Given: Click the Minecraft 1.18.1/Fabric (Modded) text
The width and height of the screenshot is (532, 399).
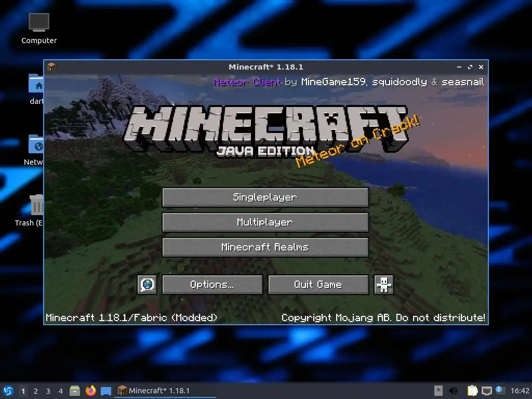Looking at the screenshot, I should pyautogui.click(x=131, y=317).
